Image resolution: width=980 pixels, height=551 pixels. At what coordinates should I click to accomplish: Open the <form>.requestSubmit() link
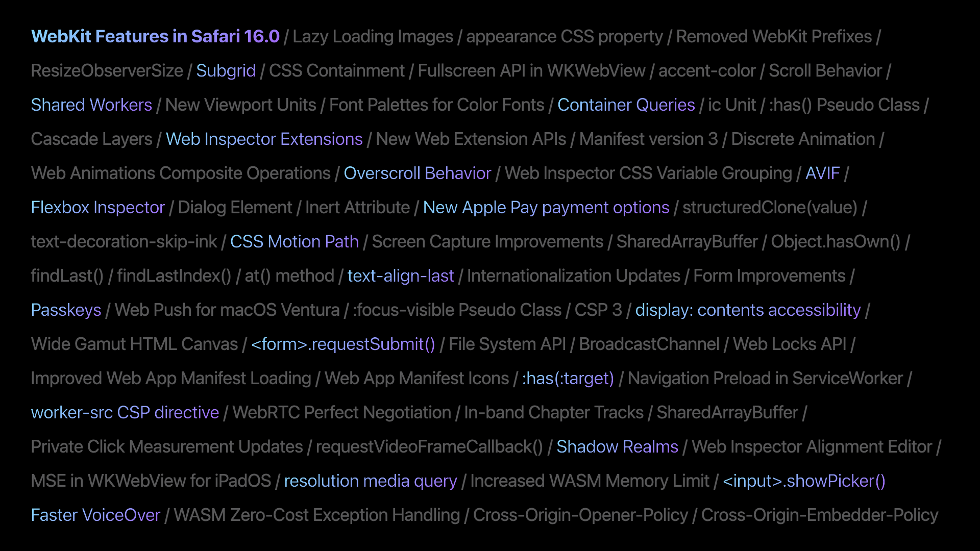pos(343,344)
